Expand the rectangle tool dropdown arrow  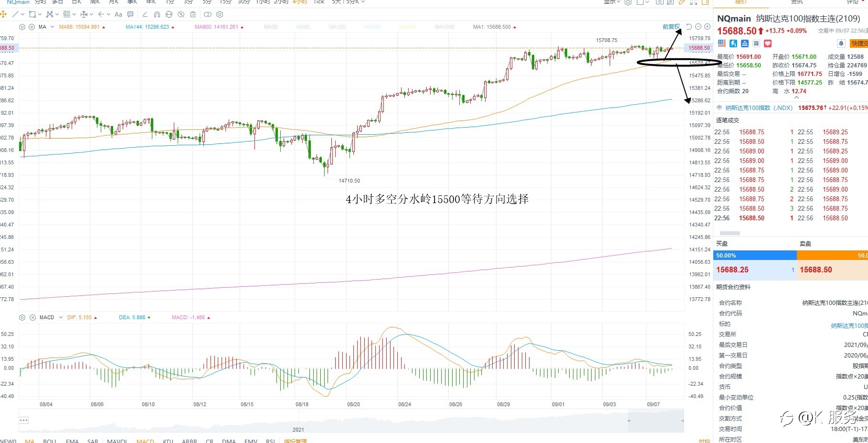click(40, 14)
